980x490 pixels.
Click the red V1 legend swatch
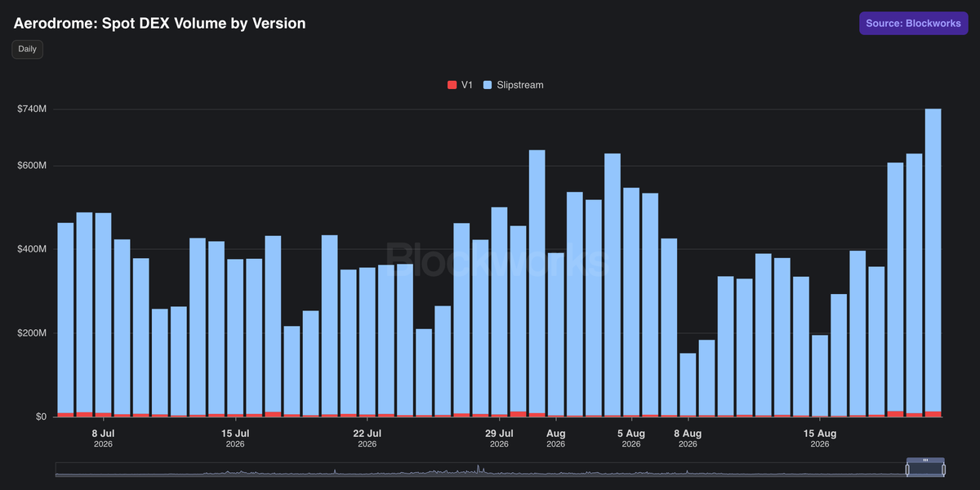[452, 85]
